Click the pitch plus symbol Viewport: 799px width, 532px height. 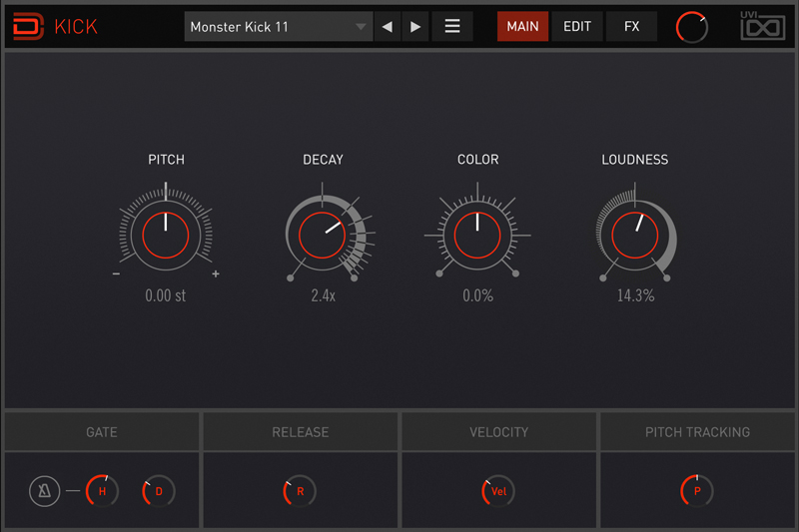coord(216,273)
